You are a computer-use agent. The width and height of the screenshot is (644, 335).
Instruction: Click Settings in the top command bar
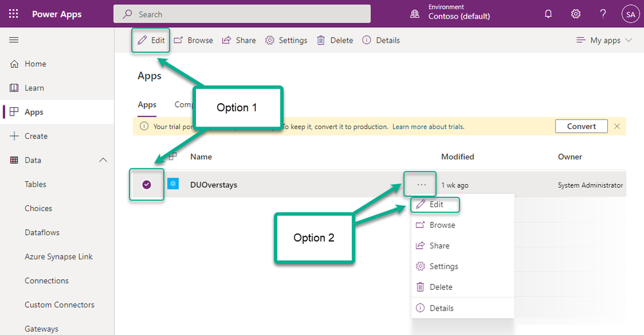pos(286,40)
